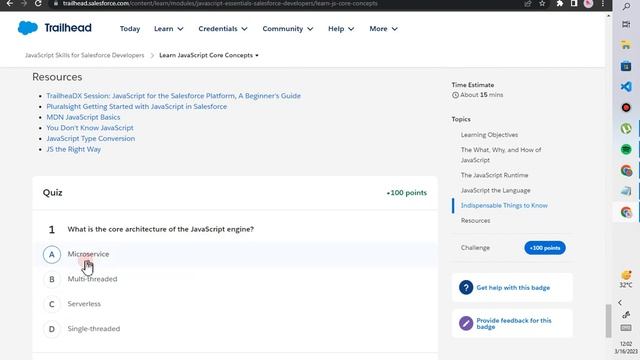Open the Chrome three-dot menu
The image size is (640, 360).
click(x=602, y=3)
